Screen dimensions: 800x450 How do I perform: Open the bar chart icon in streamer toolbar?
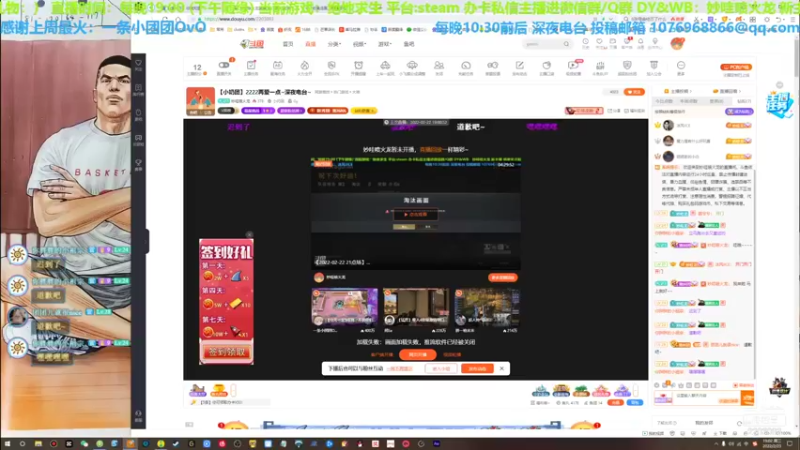(x=600, y=67)
